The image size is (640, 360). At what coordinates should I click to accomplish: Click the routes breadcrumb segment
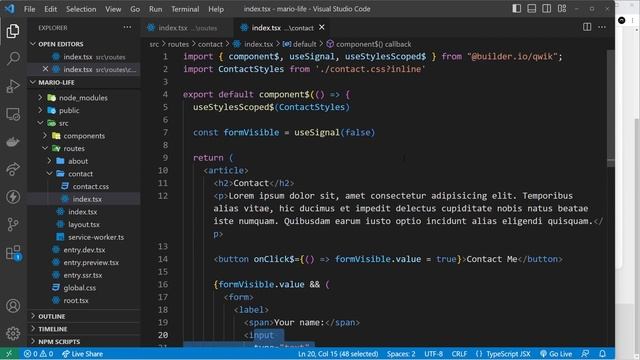pyautogui.click(x=178, y=44)
